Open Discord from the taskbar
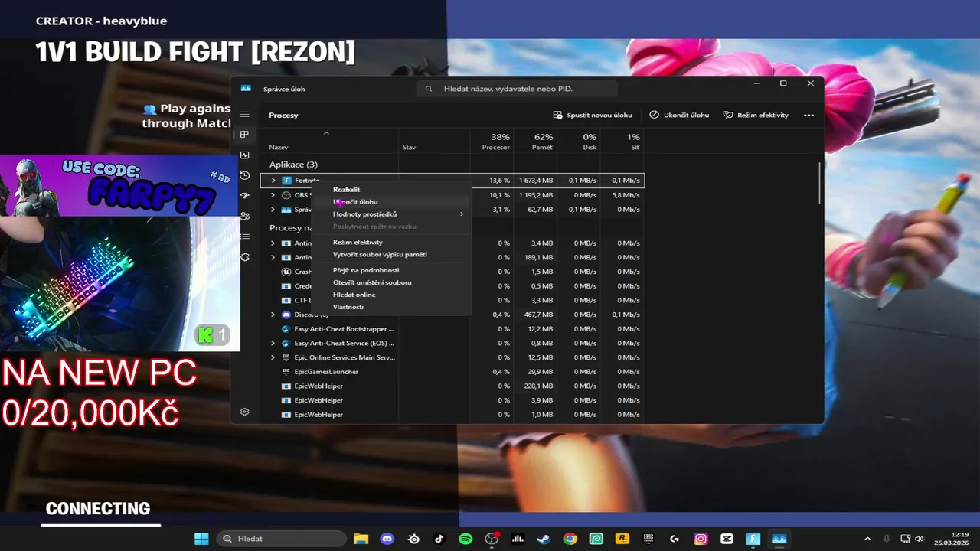This screenshot has height=551, width=980. pyautogui.click(x=387, y=539)
